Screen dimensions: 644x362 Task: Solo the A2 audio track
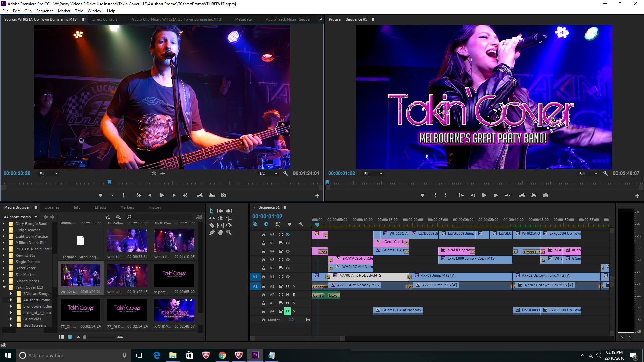(294, 295)
